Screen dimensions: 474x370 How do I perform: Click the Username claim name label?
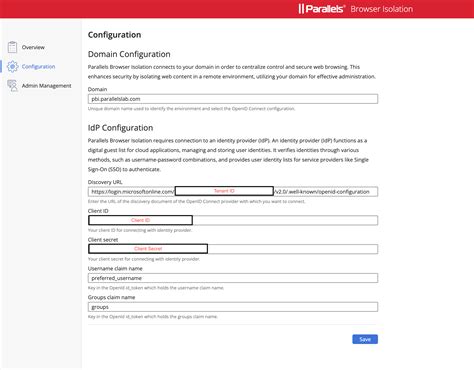tap(115, 268)
